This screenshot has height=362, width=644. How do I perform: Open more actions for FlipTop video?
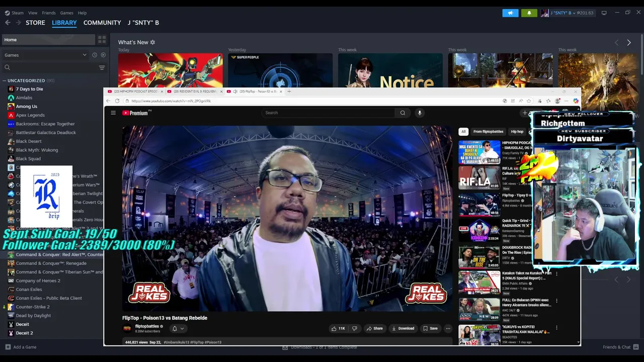[x=448, y=328]
